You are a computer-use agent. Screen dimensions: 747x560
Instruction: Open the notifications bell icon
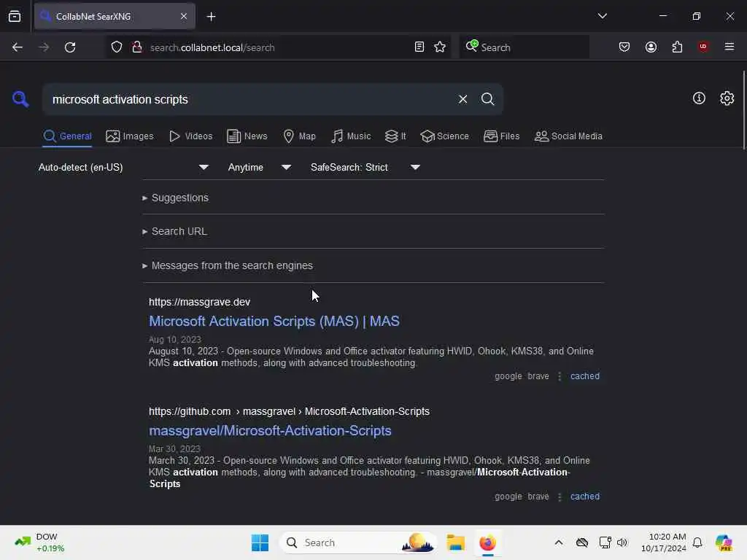697,542
